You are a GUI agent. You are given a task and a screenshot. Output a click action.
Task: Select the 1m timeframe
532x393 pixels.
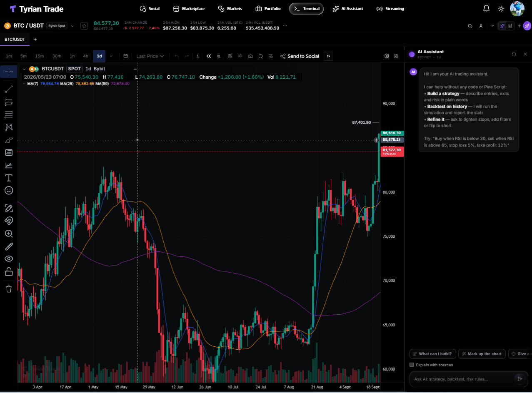point(9,56)
